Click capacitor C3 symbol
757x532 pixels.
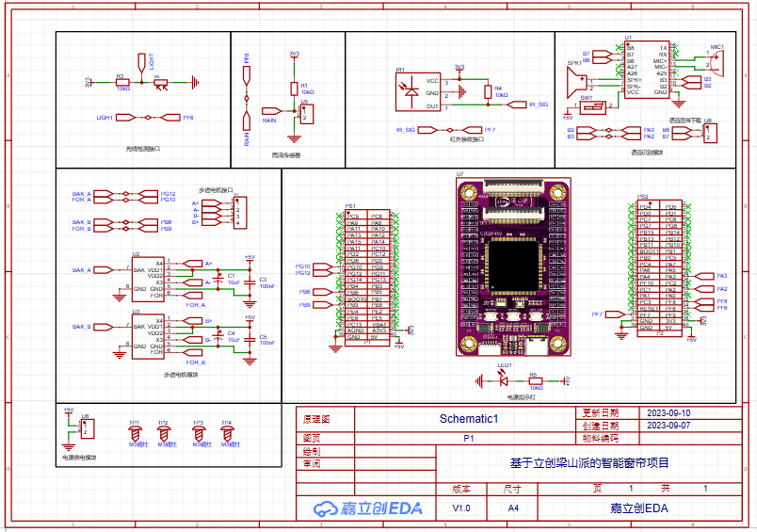coord(250,282)
